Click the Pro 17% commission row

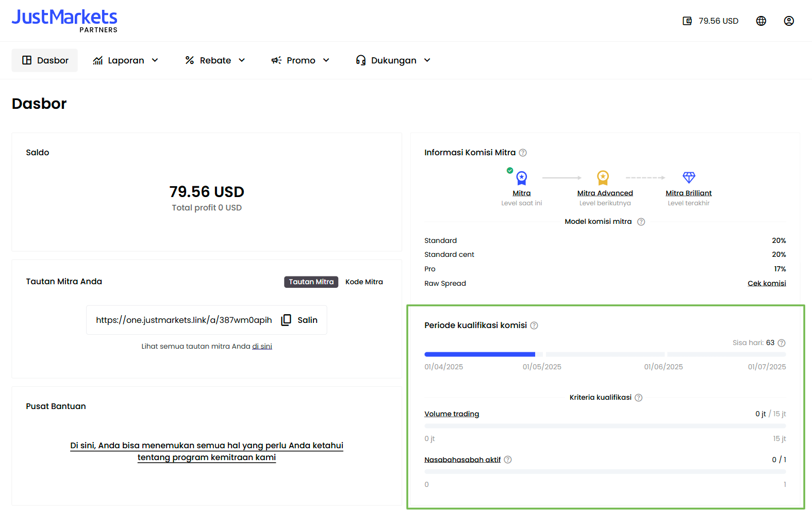pos(605,269)
